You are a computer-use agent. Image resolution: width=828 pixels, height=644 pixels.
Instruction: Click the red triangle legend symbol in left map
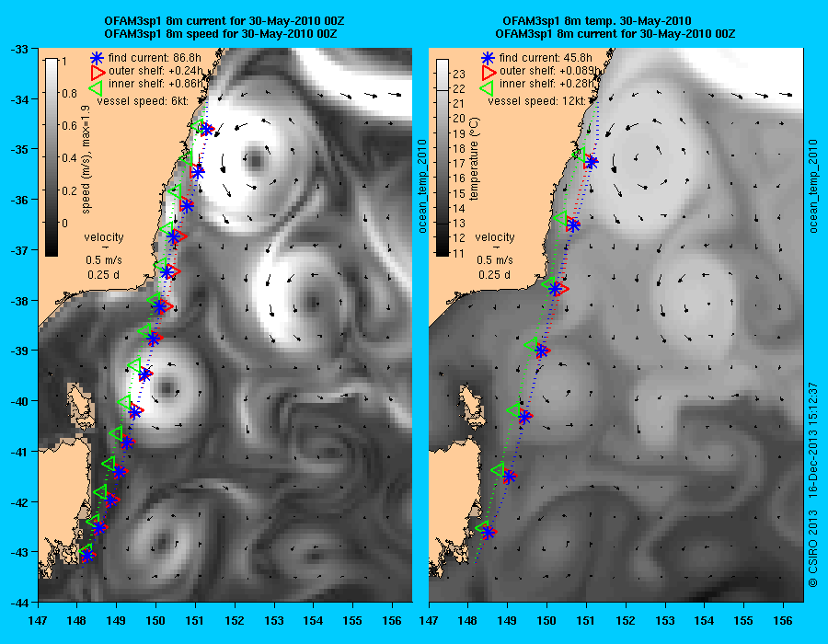pos(98,71)
